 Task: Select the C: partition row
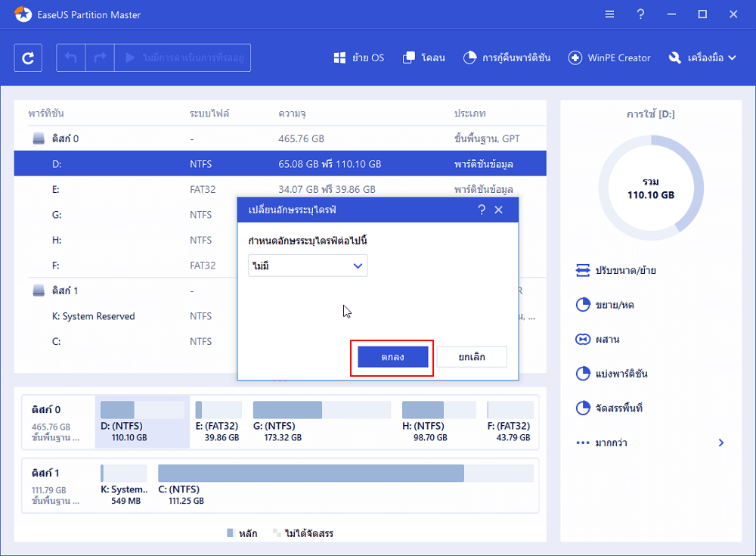(x=125, y=341)
